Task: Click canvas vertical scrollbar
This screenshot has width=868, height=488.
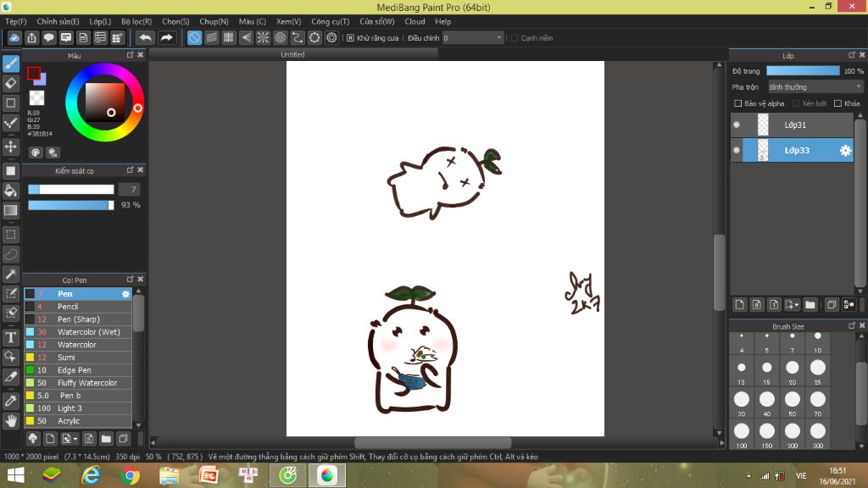Action: click(719, 273)
